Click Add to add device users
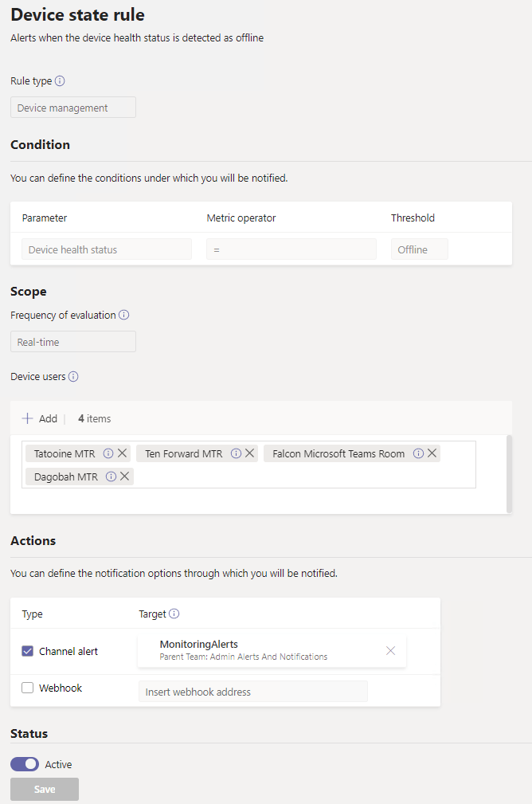 click(40, 418)
